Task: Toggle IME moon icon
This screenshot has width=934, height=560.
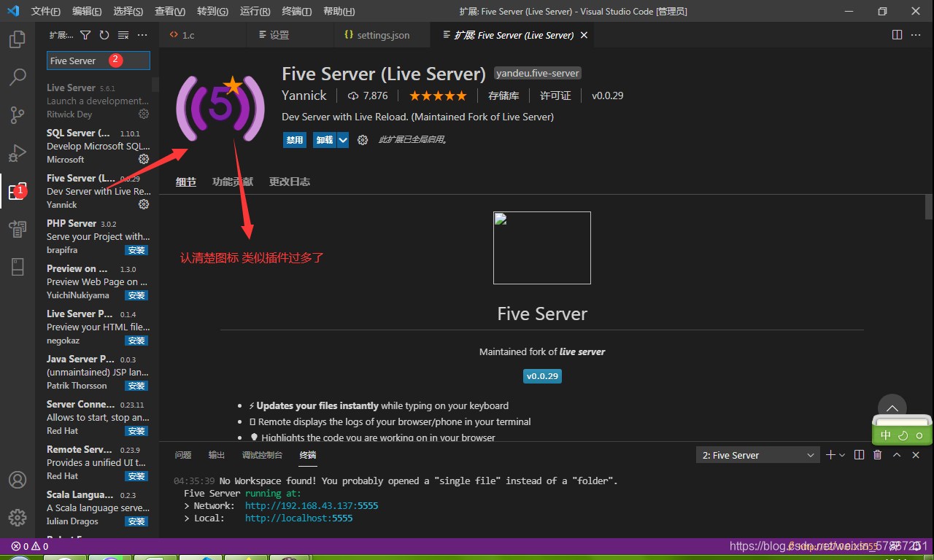Action: [903, 435]
